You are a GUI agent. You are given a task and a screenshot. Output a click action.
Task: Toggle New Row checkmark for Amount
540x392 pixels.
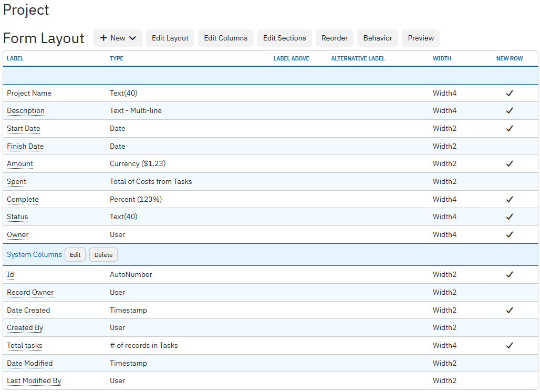pos(510,163)
